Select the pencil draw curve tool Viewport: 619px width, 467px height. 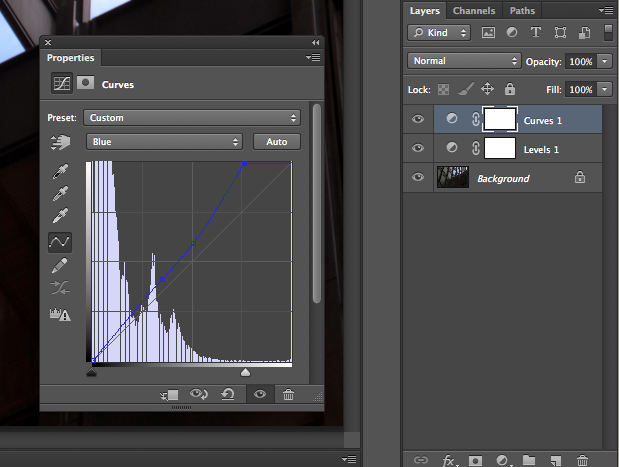pyautogui.click(x=59, y=266)
